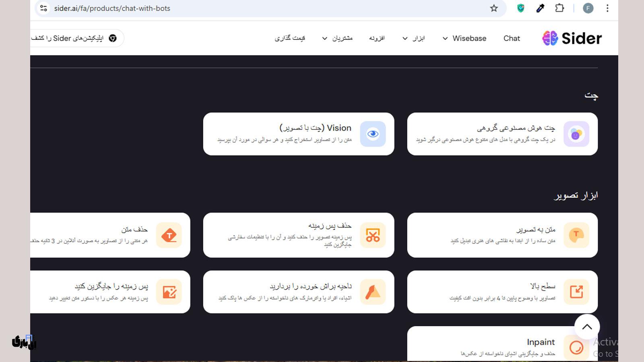
Task: Open the ناحیه براش خورده را بردارید card
Action: (x=299, y=292)
